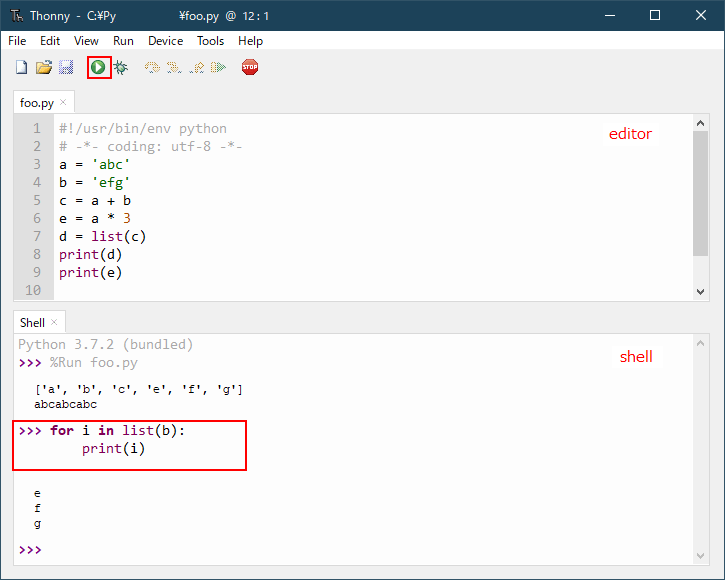Click the Step into debug icon
Image resolution: width=725 pixels, height=580 pixels.
[174, 68]
